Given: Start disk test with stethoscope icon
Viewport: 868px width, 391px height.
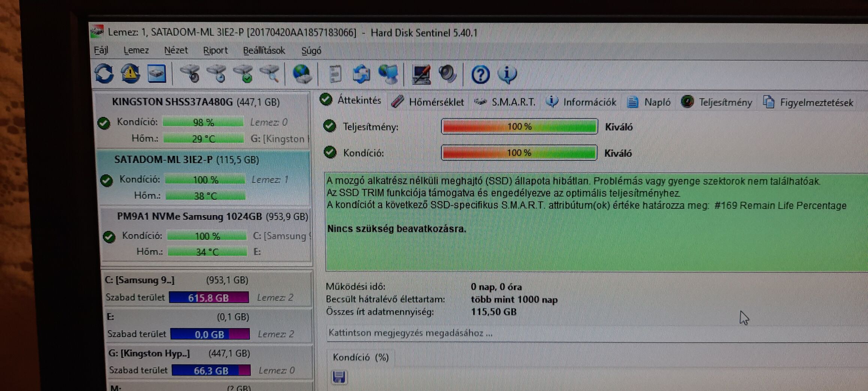Looking at the screenshot, I should pyautogui.click(x=190, y=74).
